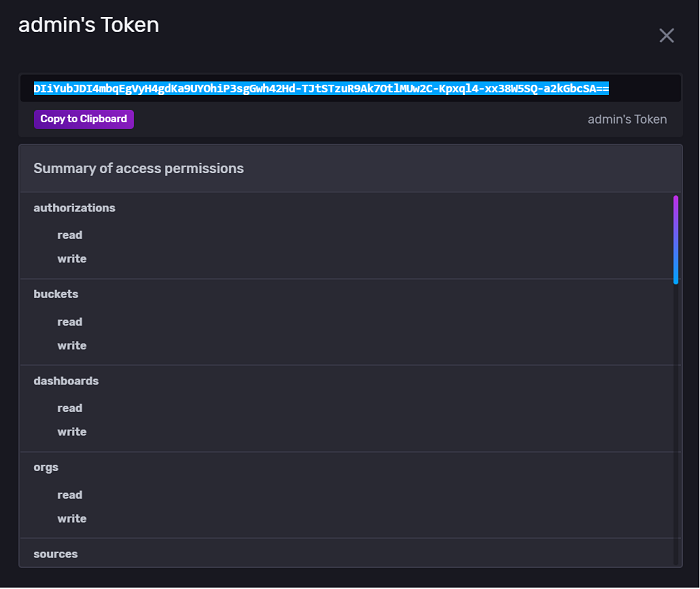The width and height of the screenshot is (700, 589).
Task: Select the orgs permission heading
Action: point(46,468)
